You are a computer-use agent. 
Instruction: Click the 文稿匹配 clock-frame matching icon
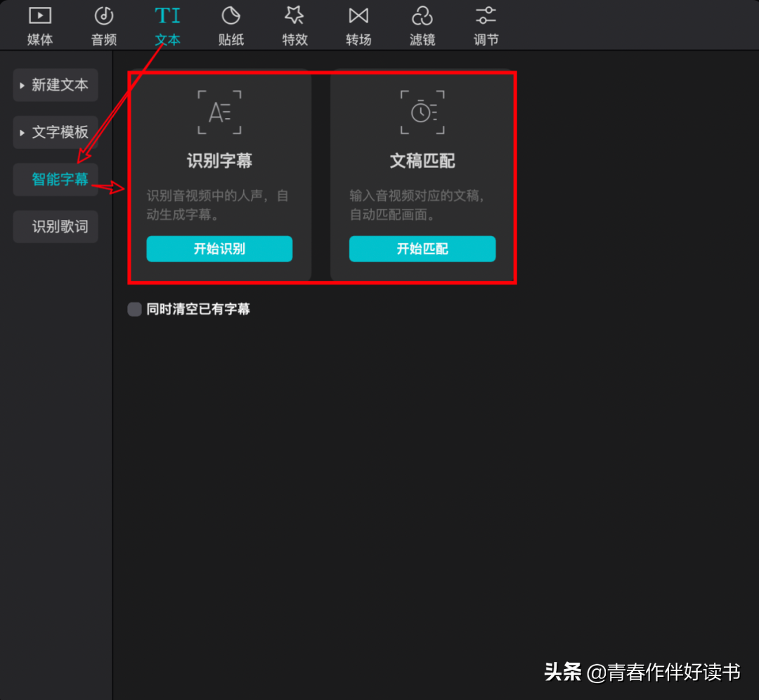(422, 112)
